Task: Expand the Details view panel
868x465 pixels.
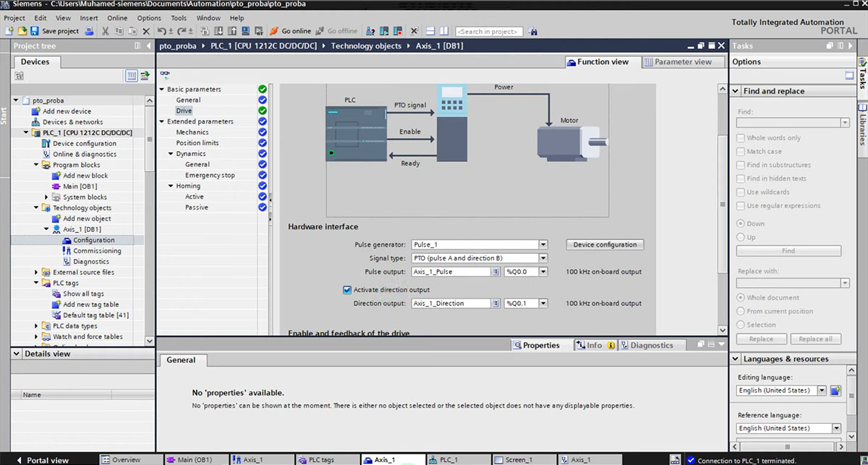Action: pos(16,354)
